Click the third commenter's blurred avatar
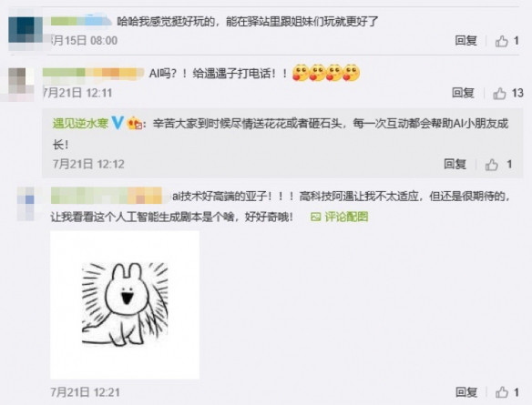The width and height of the screenshot is (532, 405). click(x=26, y=204)
